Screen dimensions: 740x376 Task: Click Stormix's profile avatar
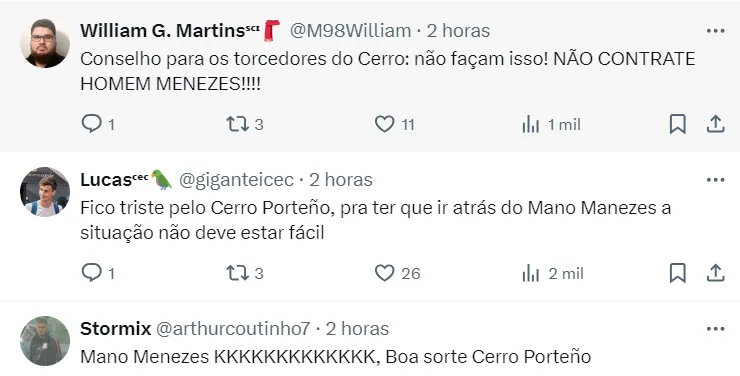(45, 341)
